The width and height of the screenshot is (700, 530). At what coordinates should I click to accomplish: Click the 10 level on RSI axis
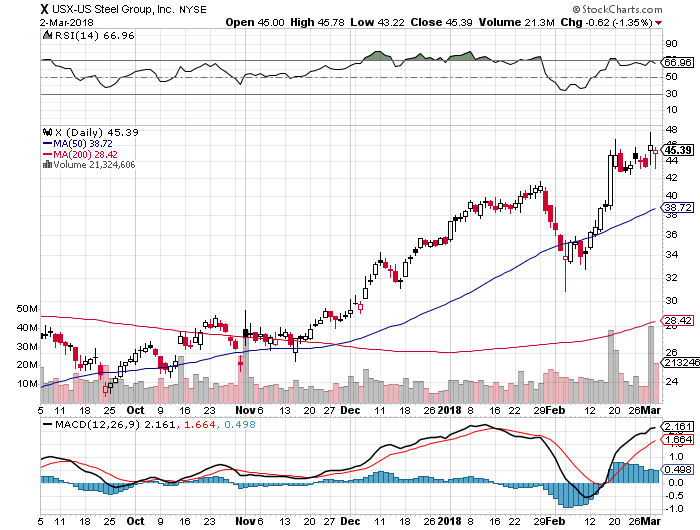point(671,110)
